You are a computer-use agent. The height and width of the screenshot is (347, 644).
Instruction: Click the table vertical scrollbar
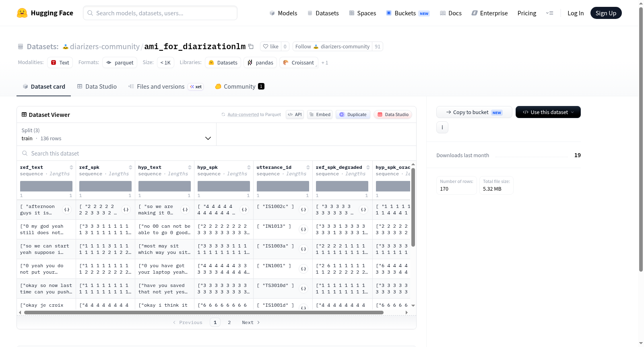[x=413, y=207]
